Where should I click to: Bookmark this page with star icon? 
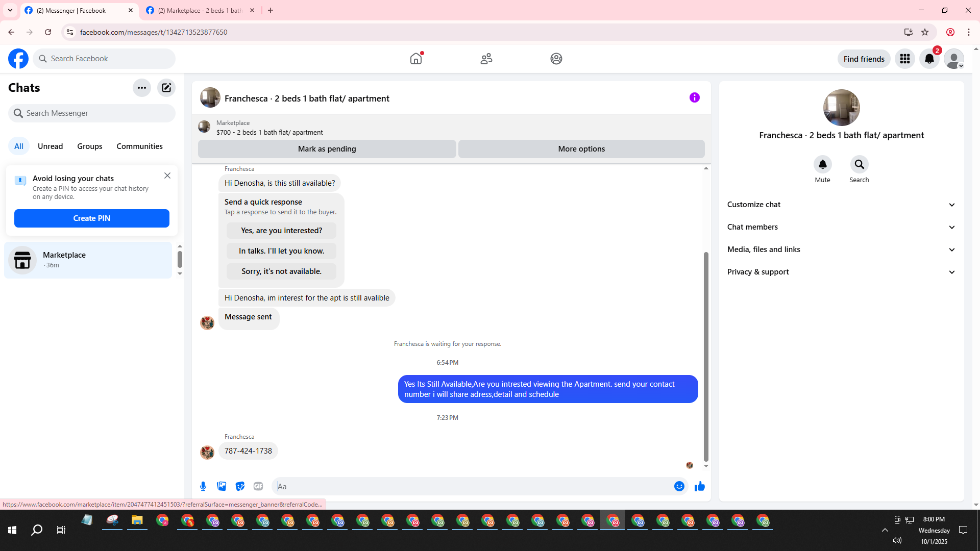coord(925,32)
